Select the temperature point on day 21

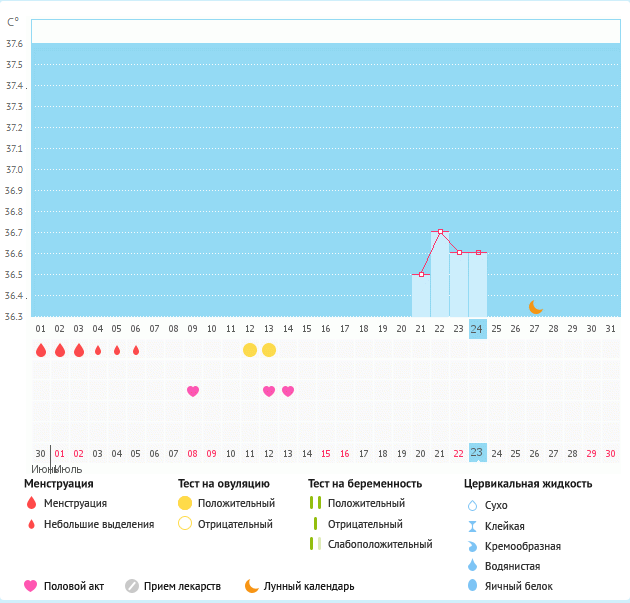click(x=421, y=274)
